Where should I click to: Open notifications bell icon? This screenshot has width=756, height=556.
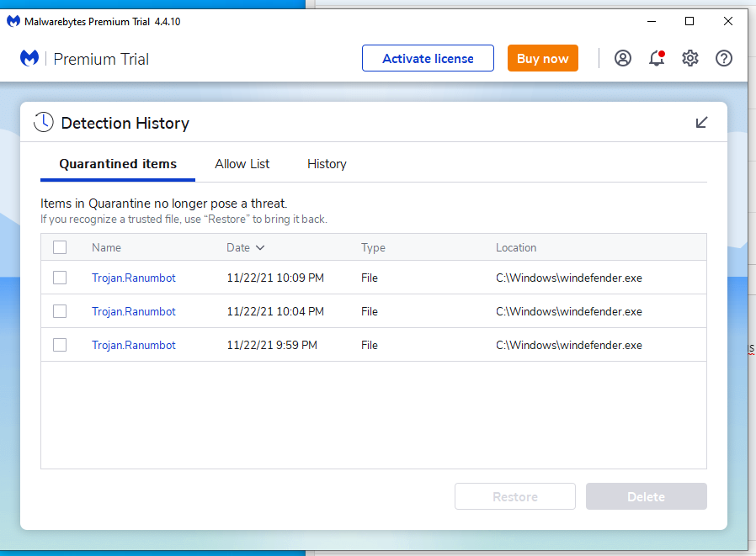657,58
